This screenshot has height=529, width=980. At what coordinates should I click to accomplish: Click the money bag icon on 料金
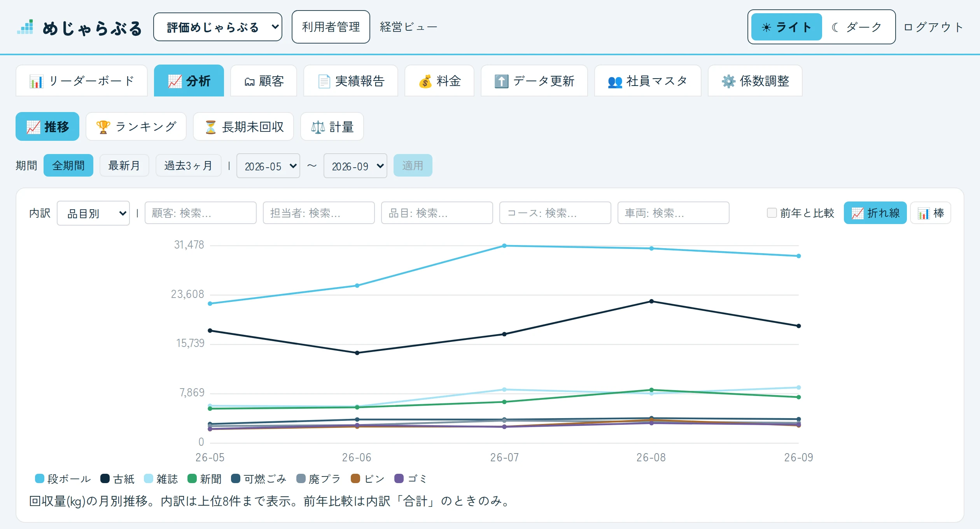click(x=425, y=81)
